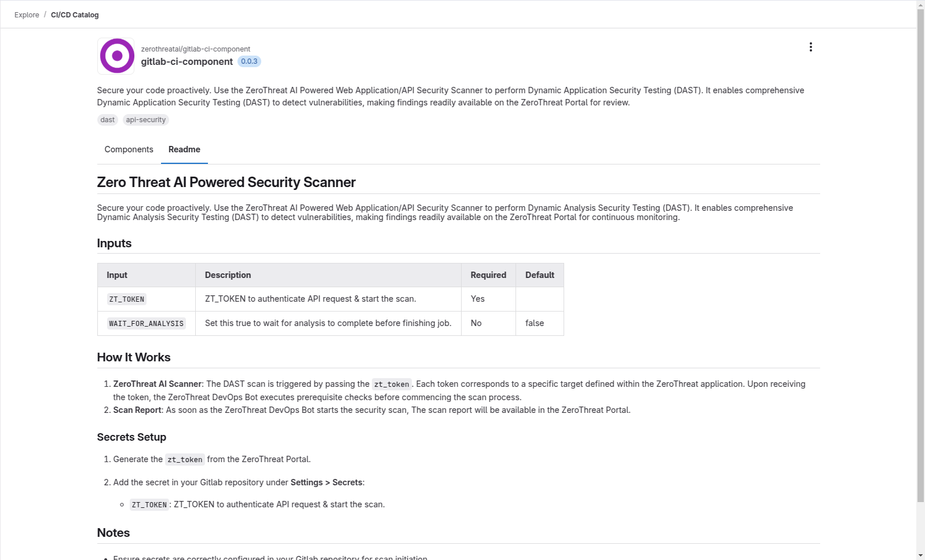Open the CI/CD Catalog breadcrumb
This screenshot has height=560, width=925.
(75, 15)
